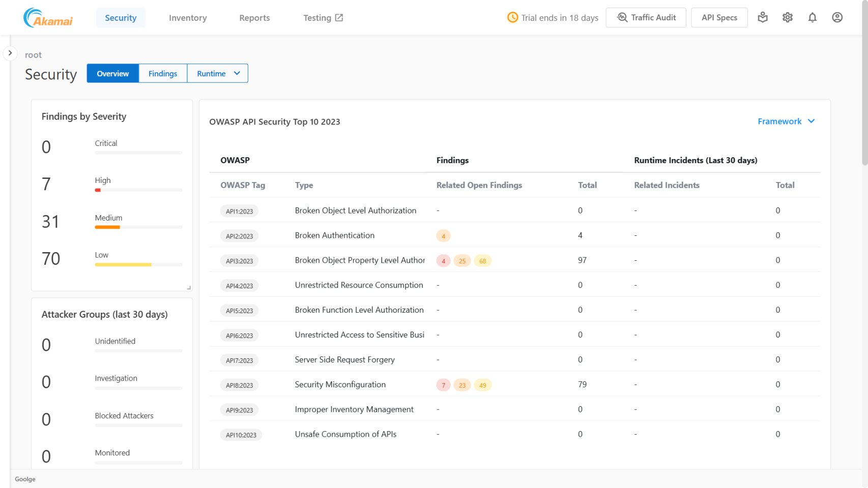Click the orange 25 findings badge
868x488 pixels.
pyautogui.click(x=462, y=261)
